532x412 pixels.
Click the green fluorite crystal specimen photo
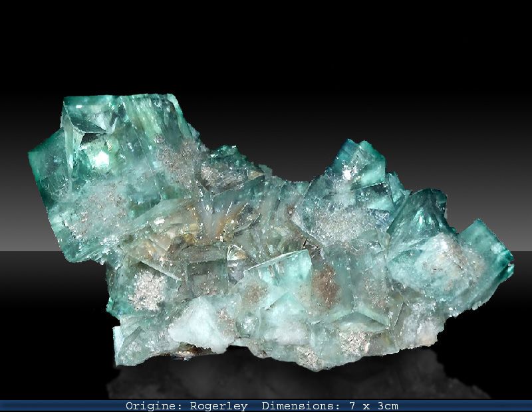click(271, 232)
